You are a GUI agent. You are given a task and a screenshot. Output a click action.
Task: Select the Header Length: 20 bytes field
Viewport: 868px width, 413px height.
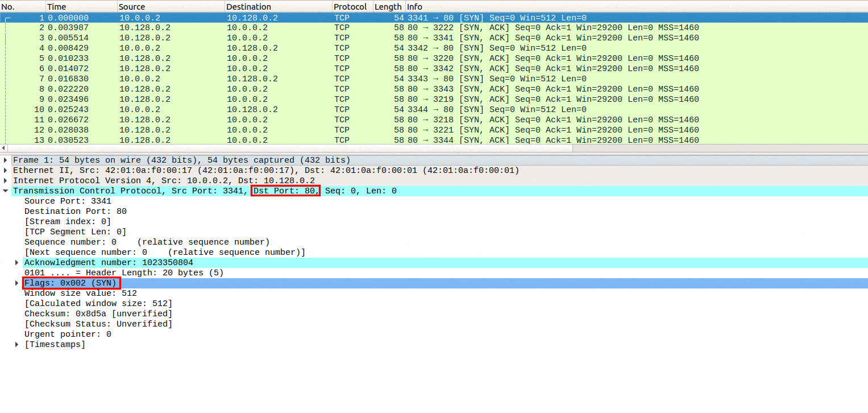[x=124, y=273]
